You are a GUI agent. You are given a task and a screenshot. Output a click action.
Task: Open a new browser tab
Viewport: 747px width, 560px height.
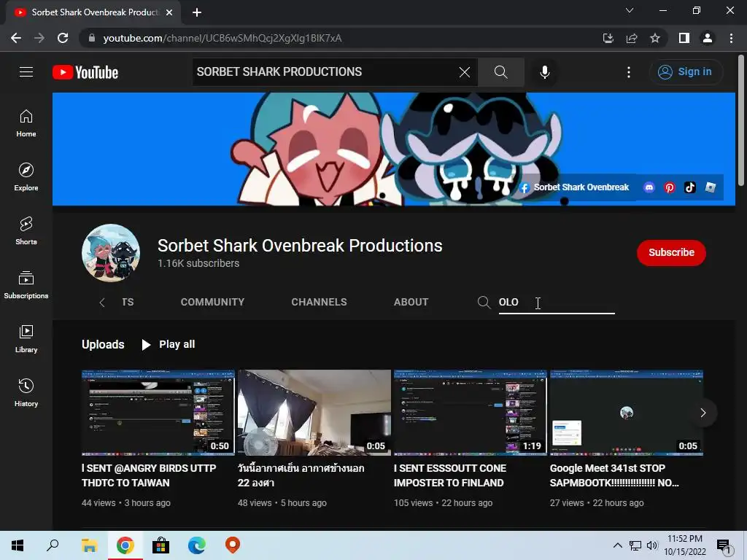tap(197, 12)
